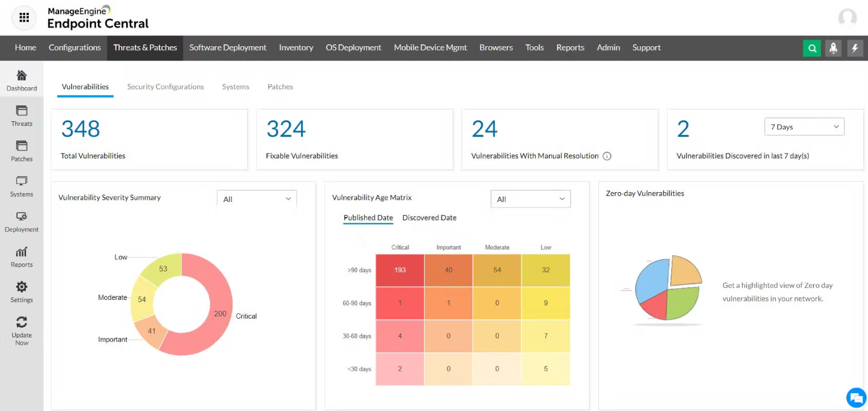The height and width of the screenshot is (411, 868).
Task: Expand the 7 Days dropdown
Action: 804,127
